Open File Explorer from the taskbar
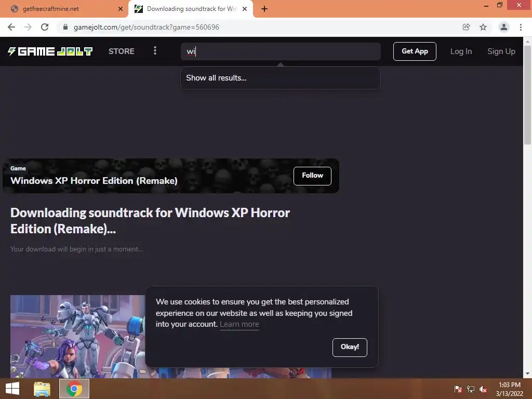The image size is (532, 399). (x=42, y=389)
